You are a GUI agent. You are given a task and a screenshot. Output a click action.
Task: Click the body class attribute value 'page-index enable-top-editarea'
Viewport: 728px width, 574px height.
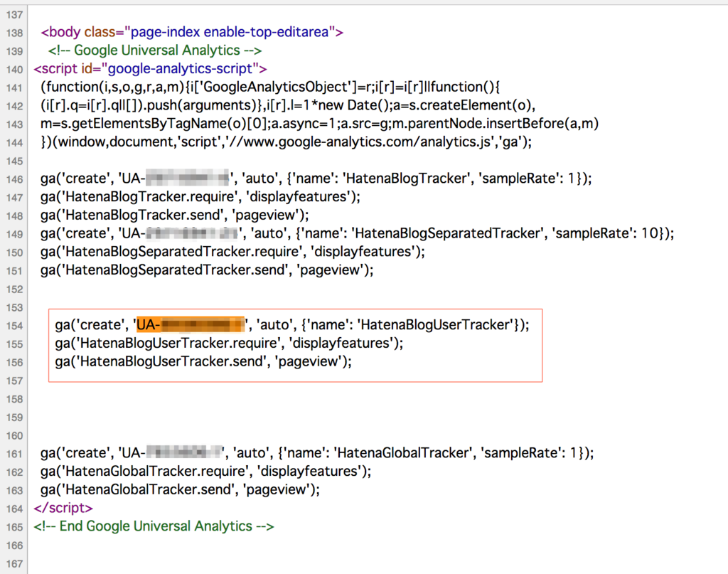coord(230,32)
